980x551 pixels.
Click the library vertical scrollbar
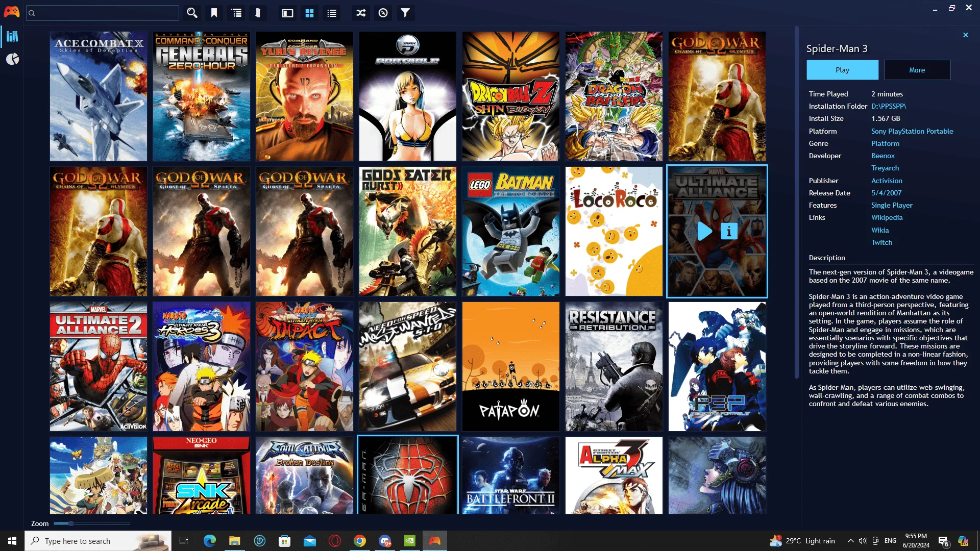click(x=796, y=202)
